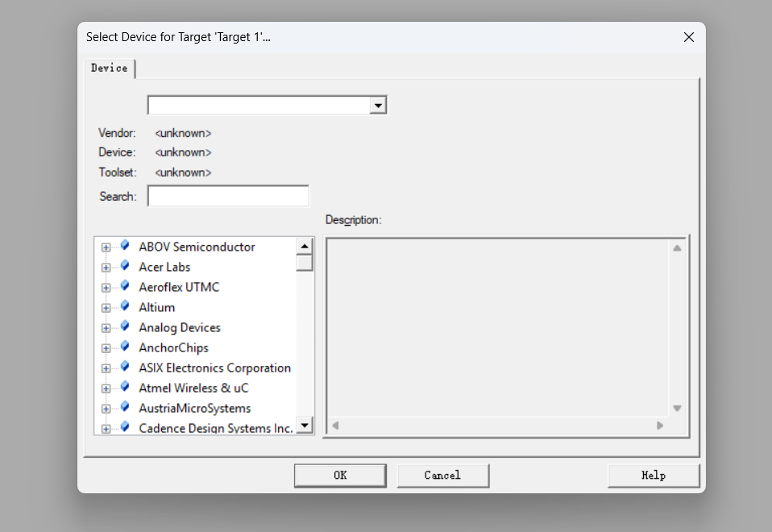The height and width of the screenshot is (532, 772).
Task: Select Acer Labs in vendor list
Action: coord(164,267)
